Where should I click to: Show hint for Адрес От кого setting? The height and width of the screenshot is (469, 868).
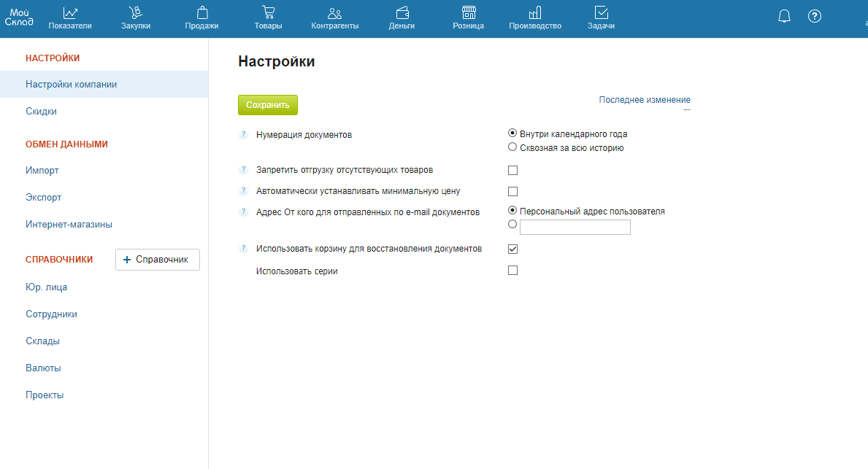243,212
